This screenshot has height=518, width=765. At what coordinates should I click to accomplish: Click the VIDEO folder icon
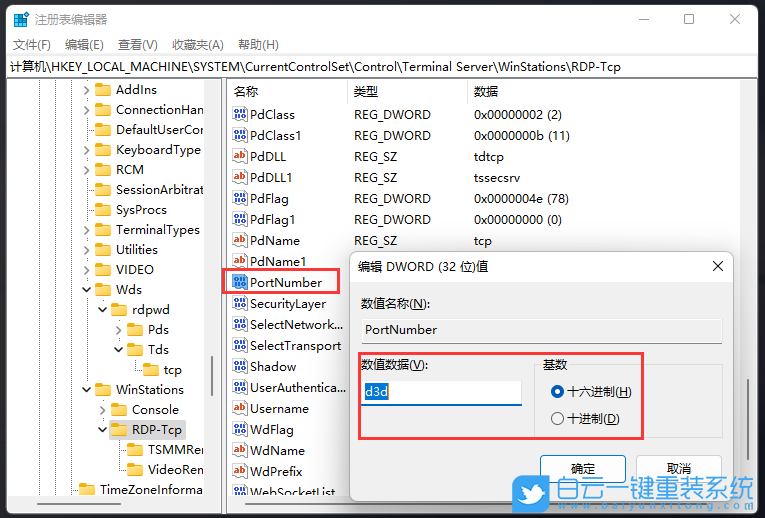point(102,270)
